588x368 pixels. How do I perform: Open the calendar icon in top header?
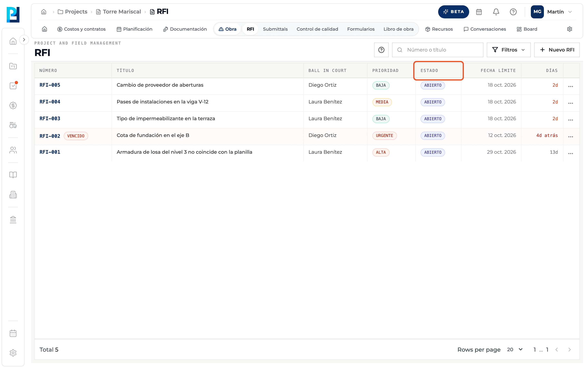click(479, 12)
